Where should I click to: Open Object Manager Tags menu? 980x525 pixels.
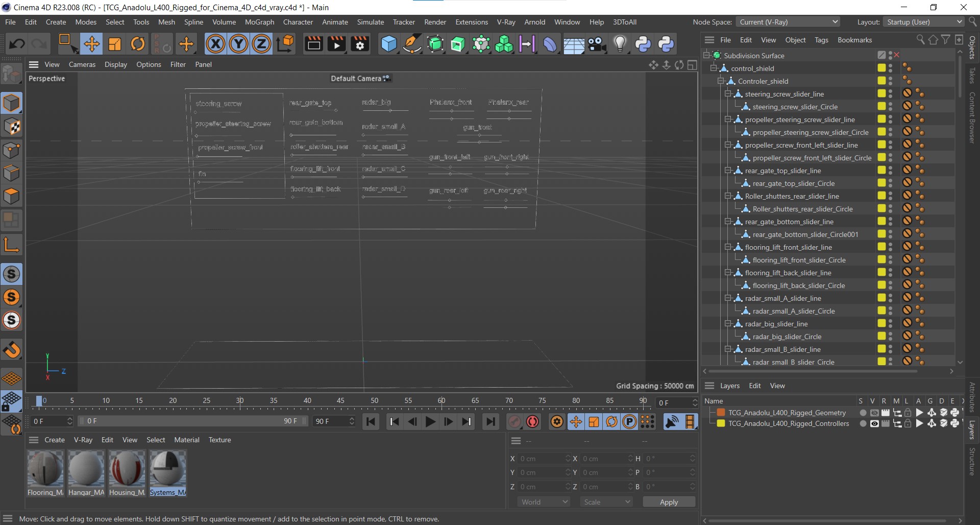pos(821,40)
